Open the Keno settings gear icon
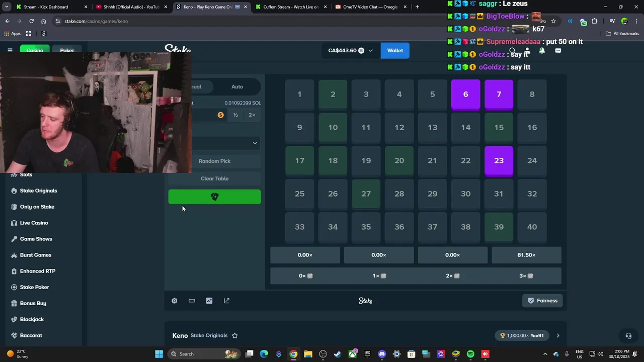 coord(174,301)
